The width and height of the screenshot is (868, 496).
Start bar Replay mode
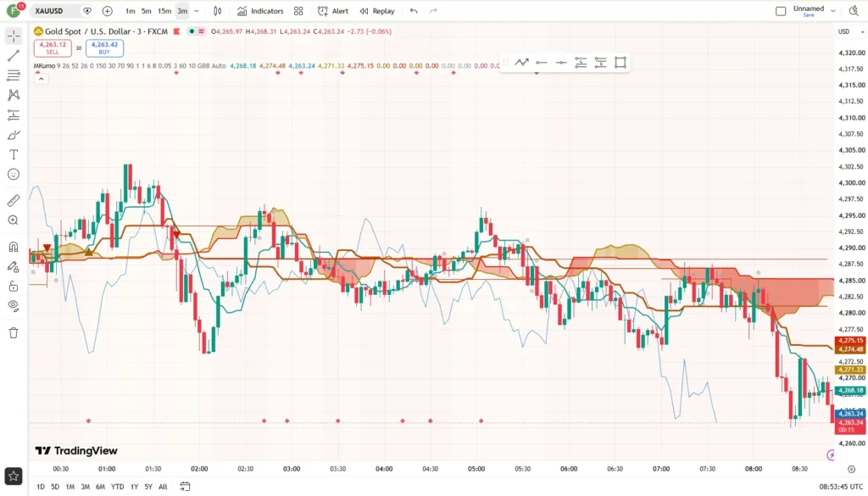tap(377, 11)
